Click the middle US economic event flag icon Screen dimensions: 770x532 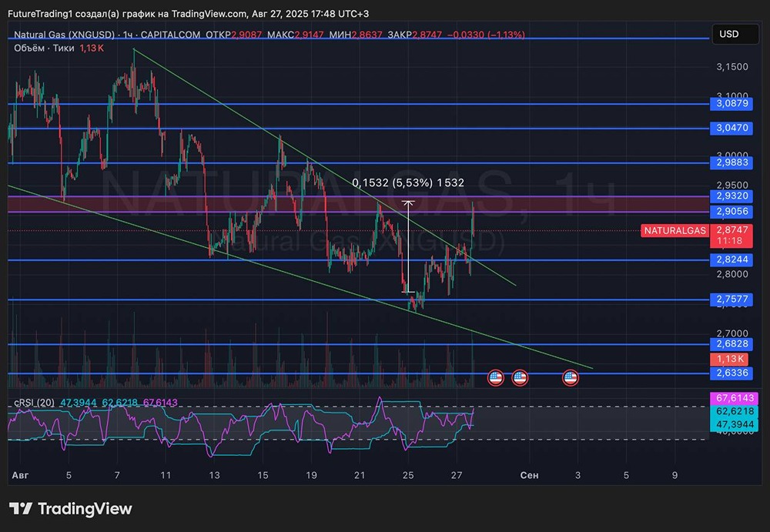[x=520, y=378]
